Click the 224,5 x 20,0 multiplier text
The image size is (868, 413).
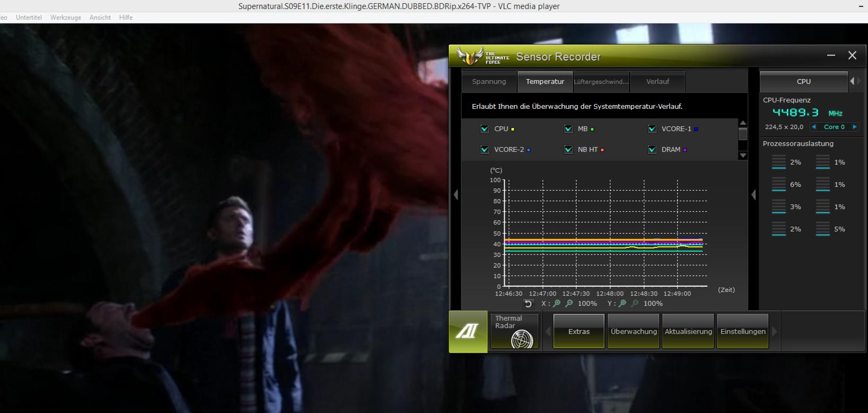tap(784, 127)
